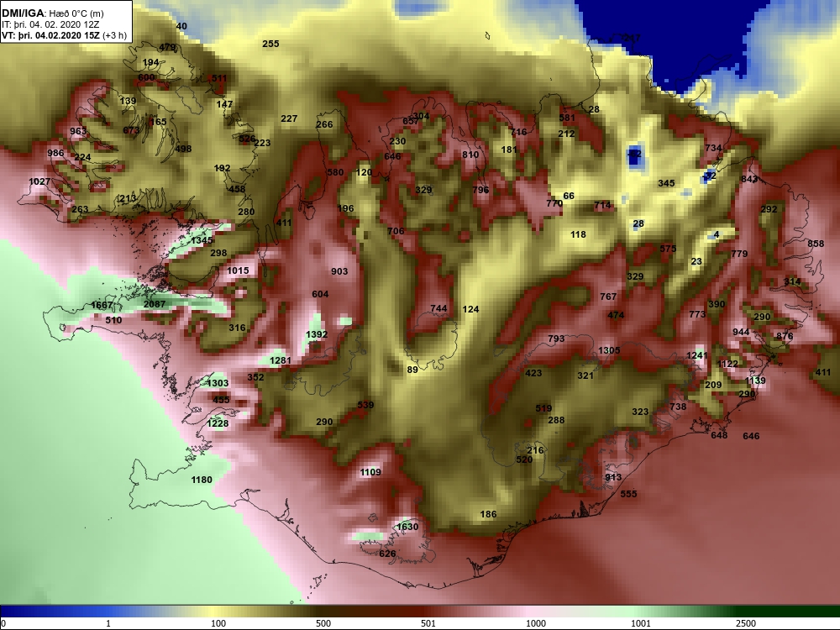The height and width of the screenshot is (630, 840).
Task: Select the 1345 map value
Action: click(202, 240)
